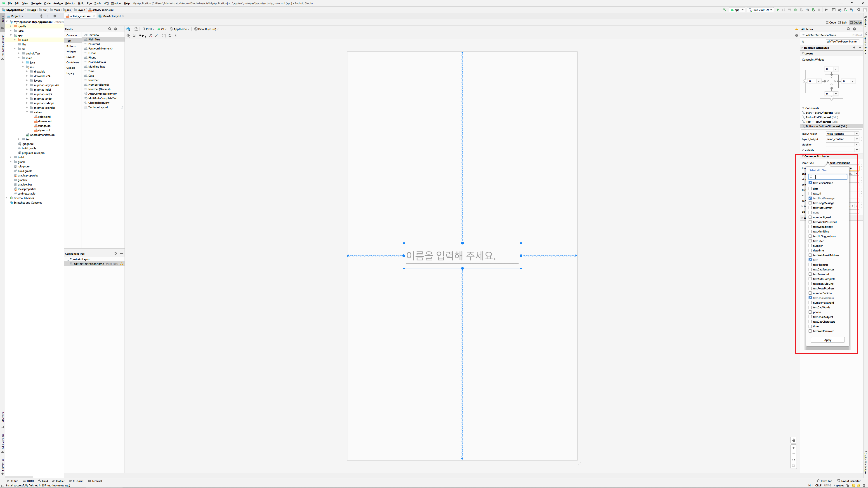868x488 pixels.
Task: Open the Select Design Surface layers icon
Action: click(x=128, y=29)
